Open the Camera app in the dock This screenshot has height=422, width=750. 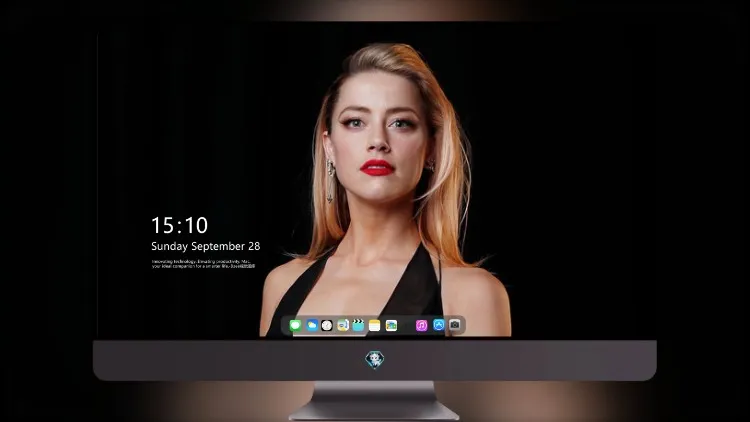pyautogui.click(x=455, y=325)
